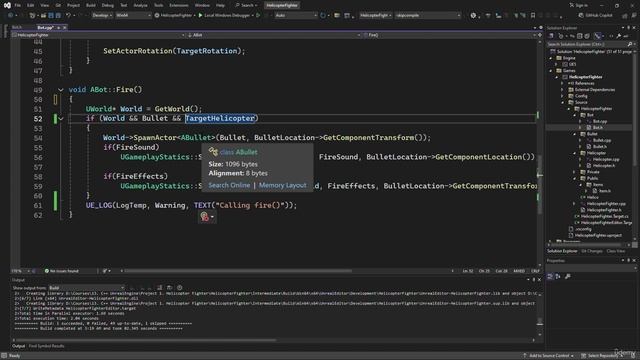This screenshot has height=360, width=640.
Task: Click Solution Explorer properties wrench icon
Action: (x=619, y=36)
